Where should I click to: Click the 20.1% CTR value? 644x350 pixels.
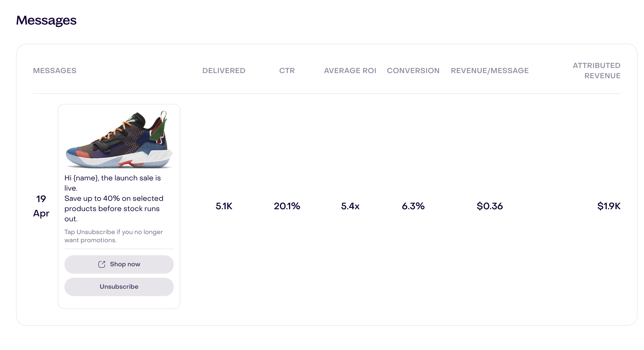pyautogui.click(x=287, y=206)
